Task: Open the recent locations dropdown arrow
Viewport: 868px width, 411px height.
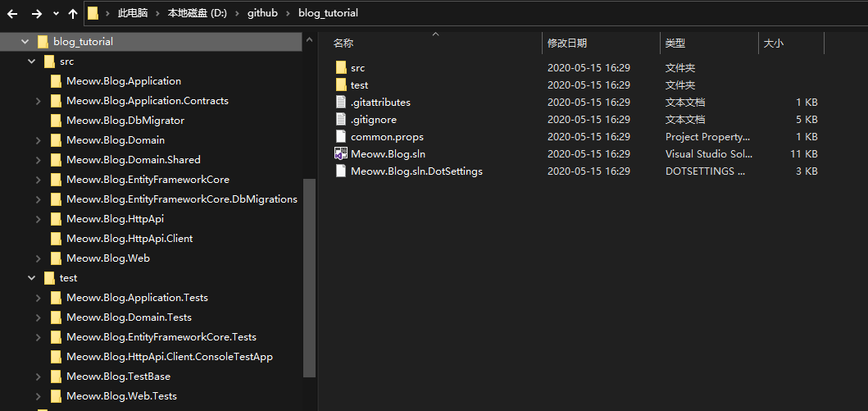Action: coord(56,14)
